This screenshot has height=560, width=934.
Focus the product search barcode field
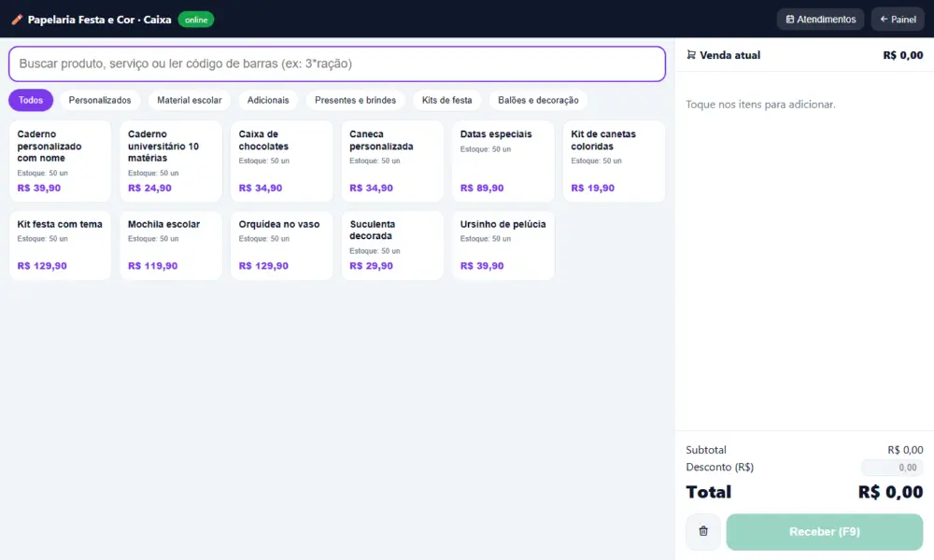tap(337, 63)
